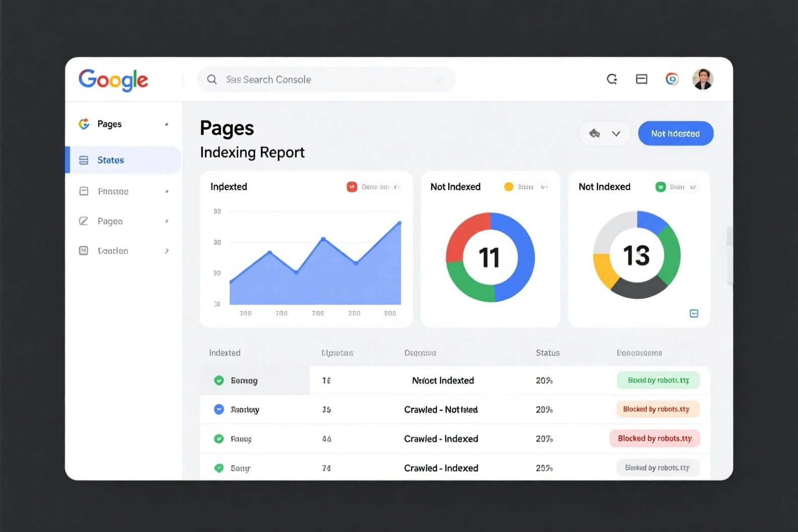Click the red Blocked by robots tag
The width and height of the screenshot is (798, 532).
tap(655, 438)
